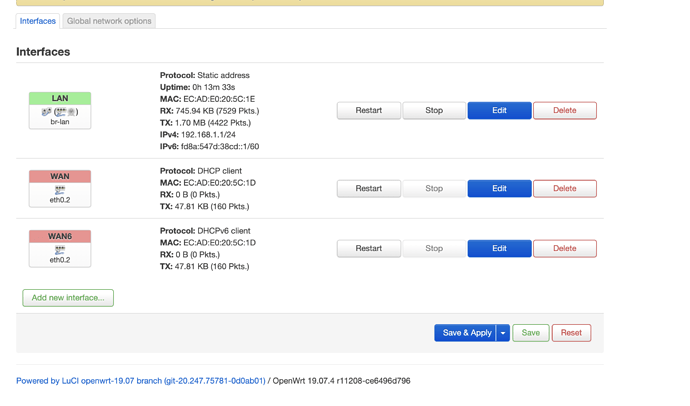Delete the LAN interface
690x406 pixels.
pos(565,110)
